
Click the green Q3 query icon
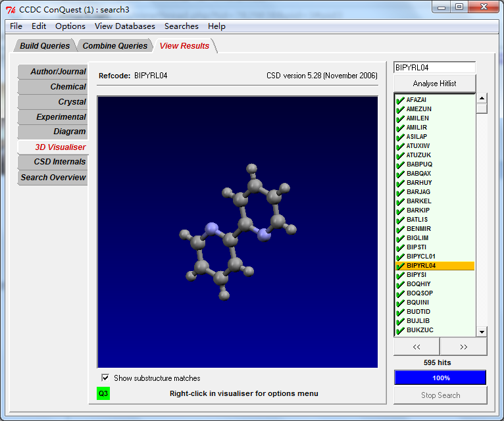pos(103,393)
